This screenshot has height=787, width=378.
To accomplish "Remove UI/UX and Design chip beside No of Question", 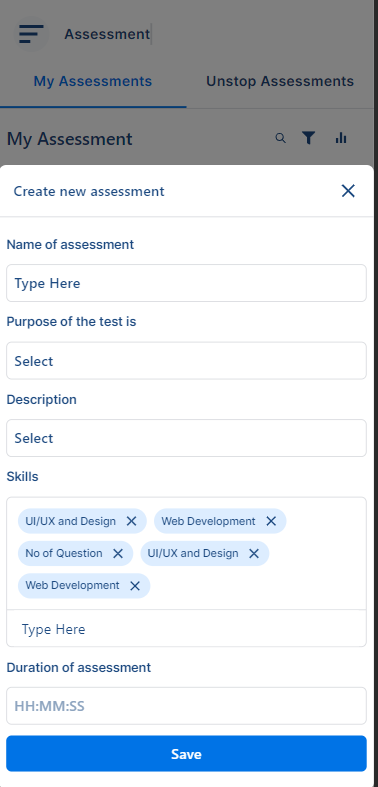I will tap(254, 553).
